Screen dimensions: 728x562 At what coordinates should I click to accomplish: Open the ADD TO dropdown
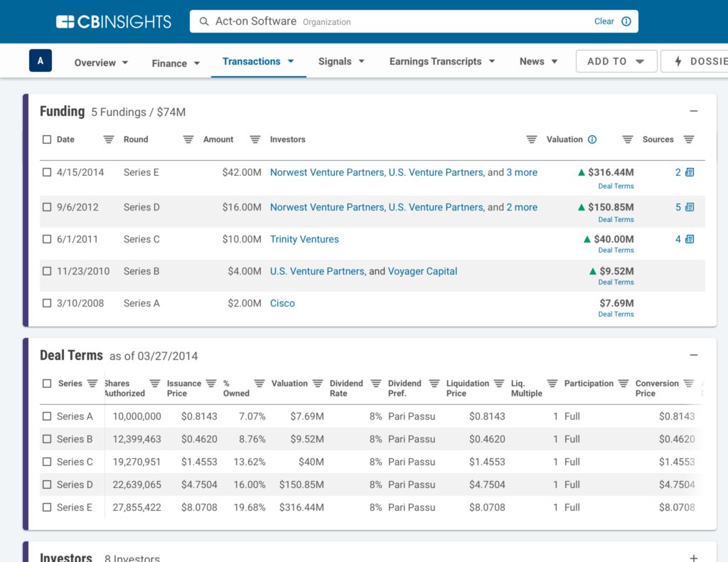[x=616, y=61]
